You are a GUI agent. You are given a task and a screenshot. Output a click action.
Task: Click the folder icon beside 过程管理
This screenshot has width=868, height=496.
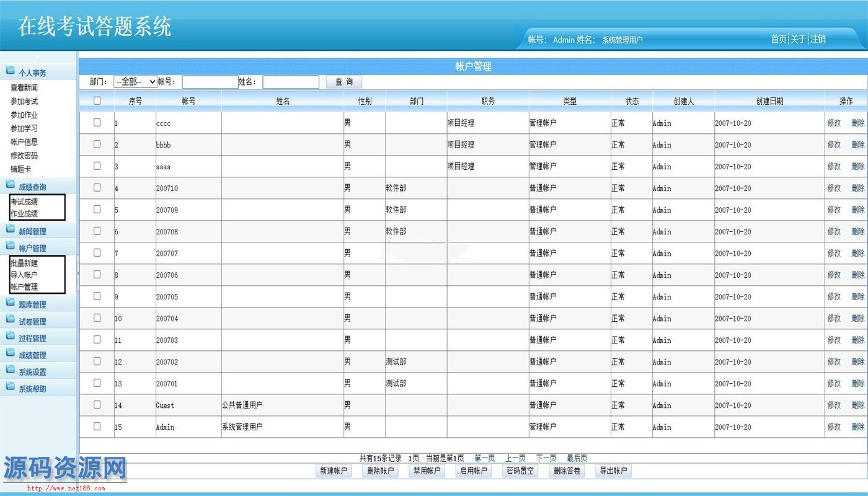tap(10, 337)
